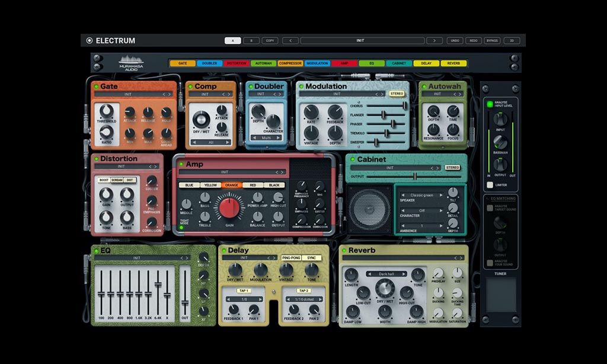
Task: Click the Amp Middle knob
Action: click(x=186, y=204)
